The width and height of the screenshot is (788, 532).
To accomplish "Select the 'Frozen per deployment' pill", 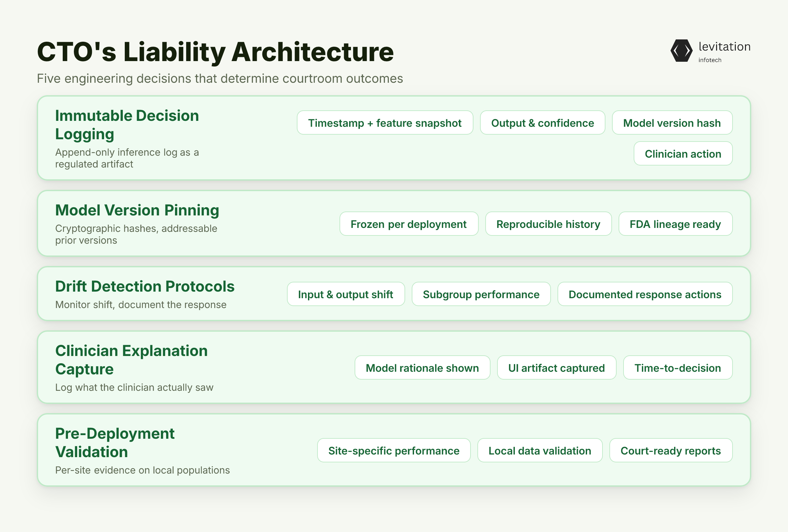I will [408, 224].
